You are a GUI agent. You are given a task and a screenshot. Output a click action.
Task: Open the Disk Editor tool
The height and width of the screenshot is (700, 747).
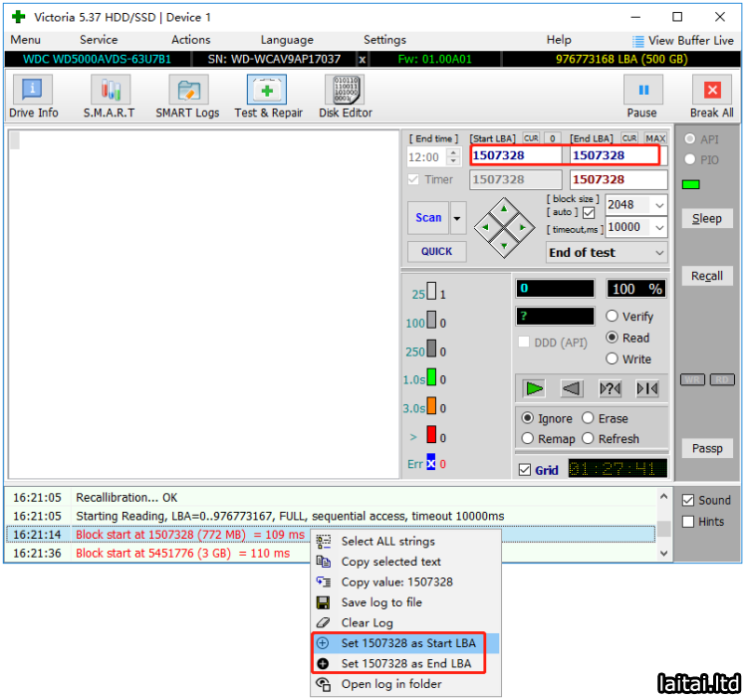[345, 97]
